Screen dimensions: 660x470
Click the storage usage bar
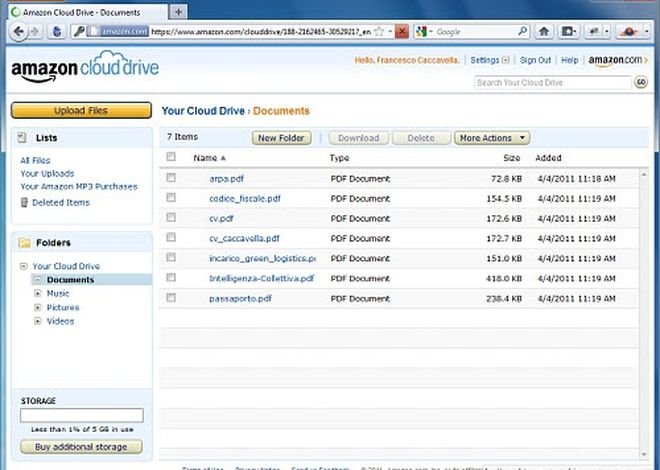(x=82, y=415)
